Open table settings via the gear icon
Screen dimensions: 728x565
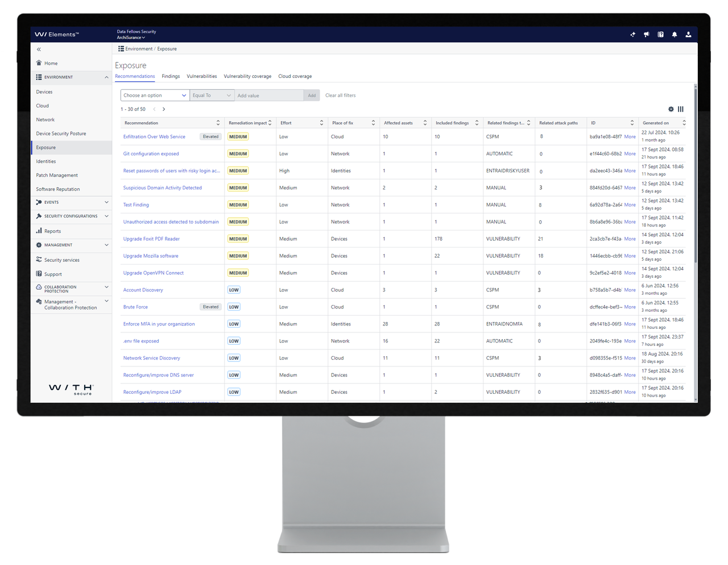coord(671,108)
